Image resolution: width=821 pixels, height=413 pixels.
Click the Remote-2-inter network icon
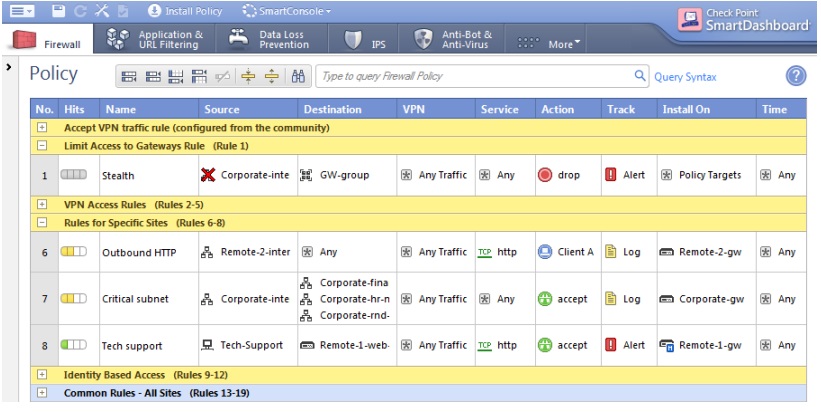[x=207, y=252]
